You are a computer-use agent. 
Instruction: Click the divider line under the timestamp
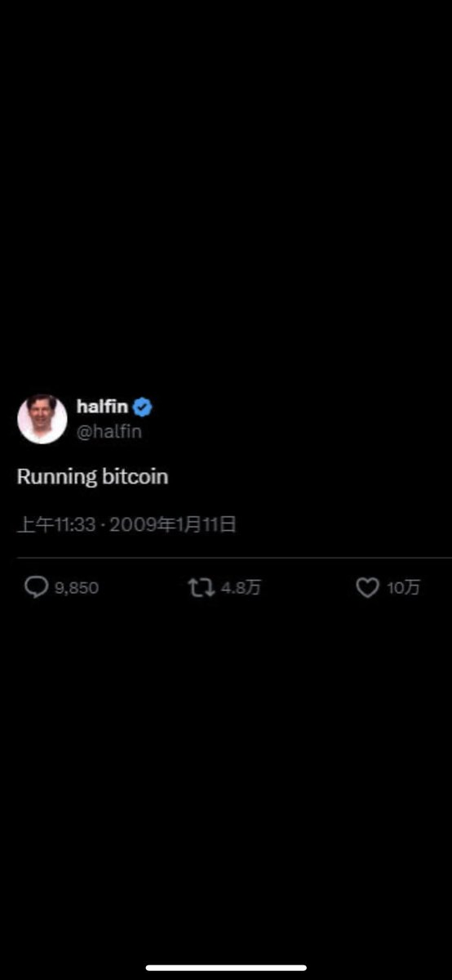tap(234, 558)
